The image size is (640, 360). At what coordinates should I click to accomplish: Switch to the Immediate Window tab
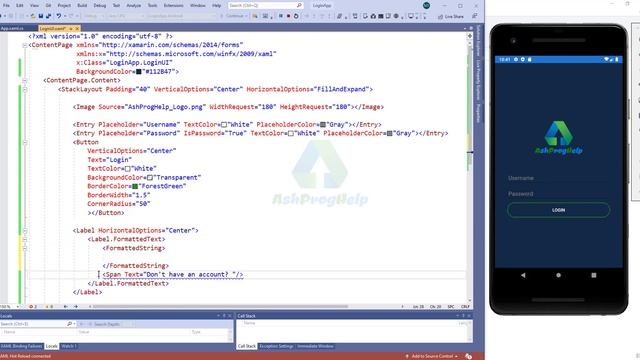pyautogui.click(x=315, y=346)
